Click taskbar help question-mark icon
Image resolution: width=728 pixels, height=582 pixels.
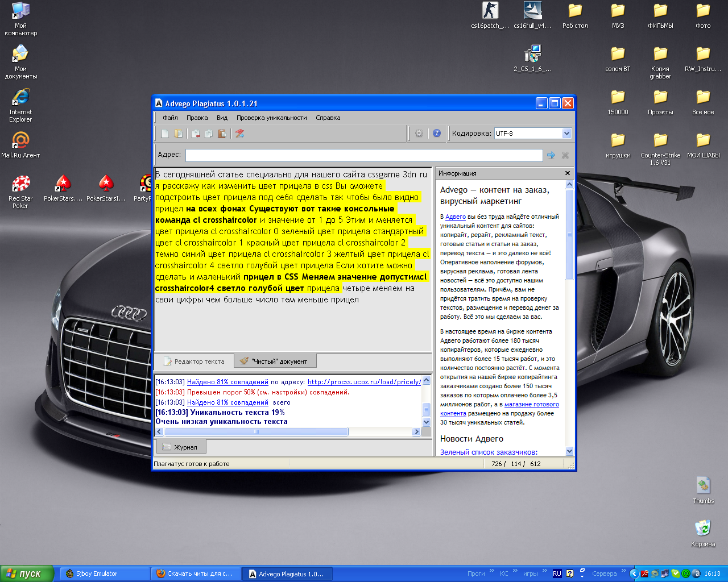pos(569,573)
